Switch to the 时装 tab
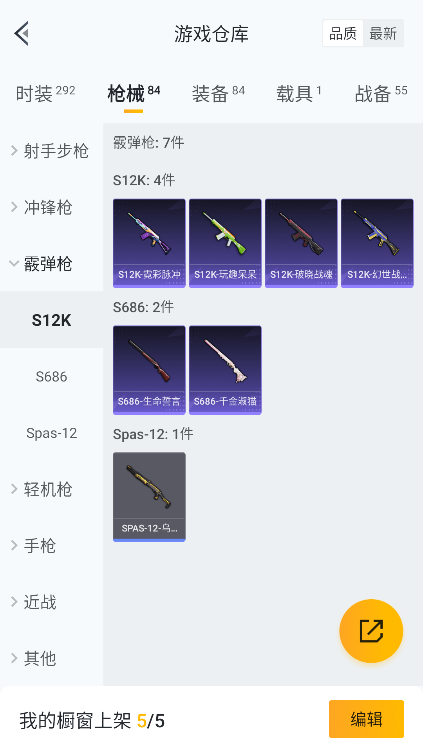This screenshot has width=423, height=752. pyautogui.click(x=46, y=94)
